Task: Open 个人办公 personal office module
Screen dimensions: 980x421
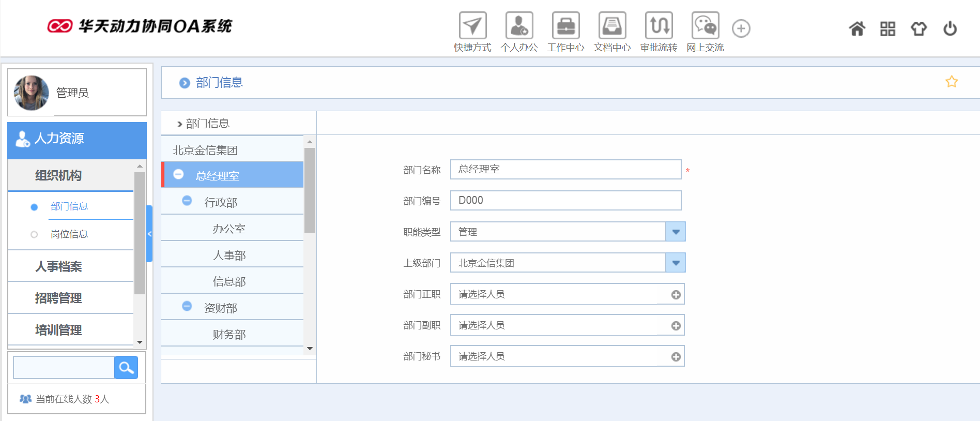Action: pos(519,26)
